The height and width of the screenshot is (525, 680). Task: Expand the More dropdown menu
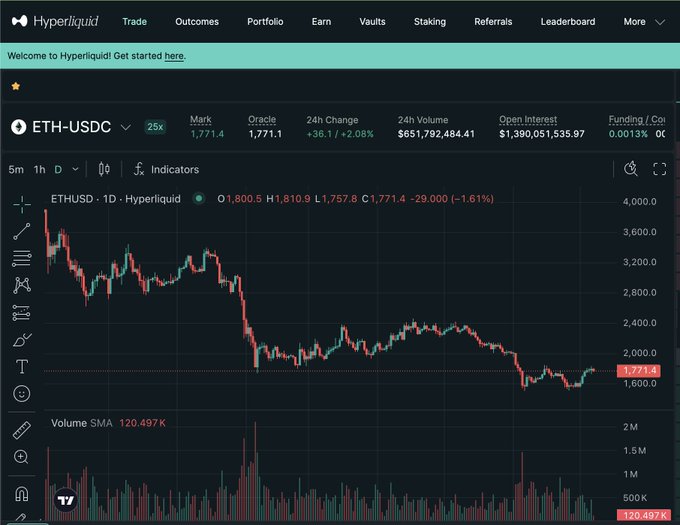click(x=644, y=22)
